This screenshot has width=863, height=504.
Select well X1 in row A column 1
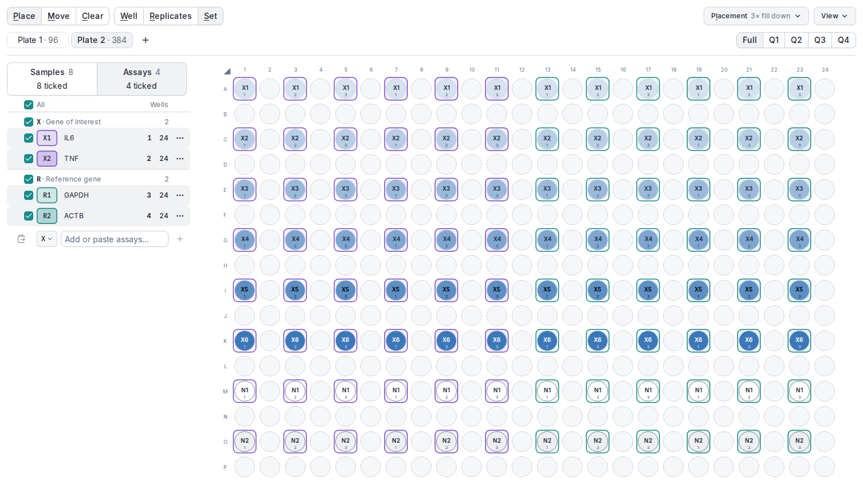(245, 89)
